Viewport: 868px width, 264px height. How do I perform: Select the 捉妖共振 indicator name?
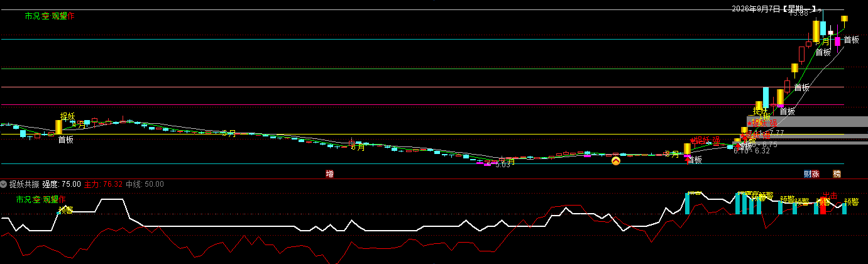[25, 184]
